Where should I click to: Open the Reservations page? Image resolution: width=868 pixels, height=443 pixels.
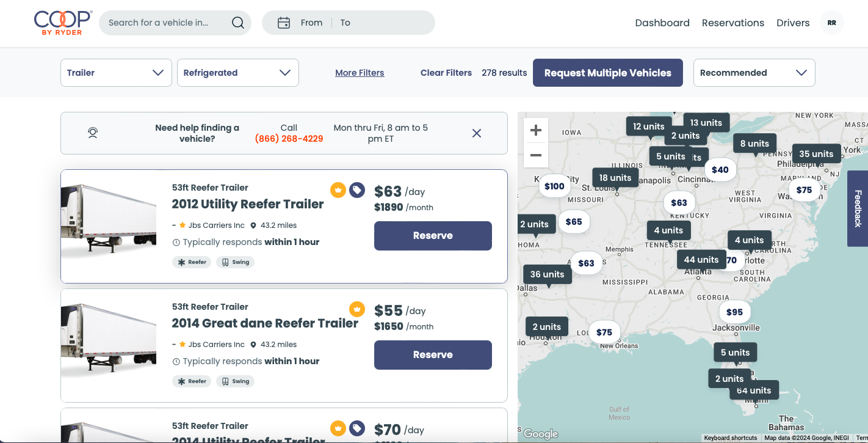[x=733, y=23]
